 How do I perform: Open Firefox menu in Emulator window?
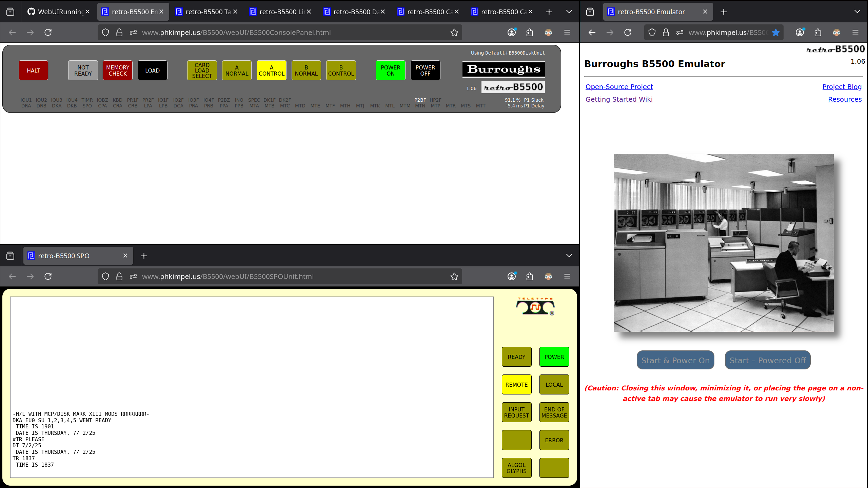pyautogui.click(x=855, y=33)
